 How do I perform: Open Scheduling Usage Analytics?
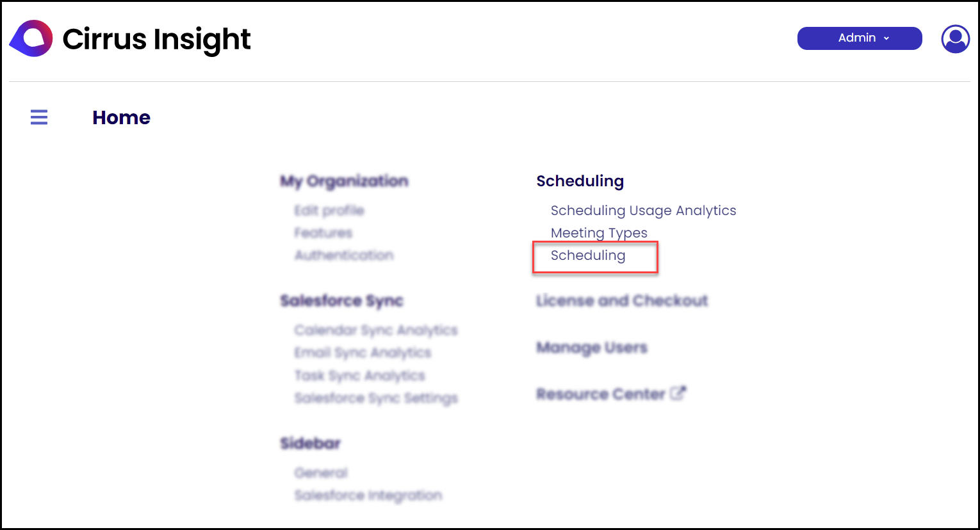tap(644, 211)
